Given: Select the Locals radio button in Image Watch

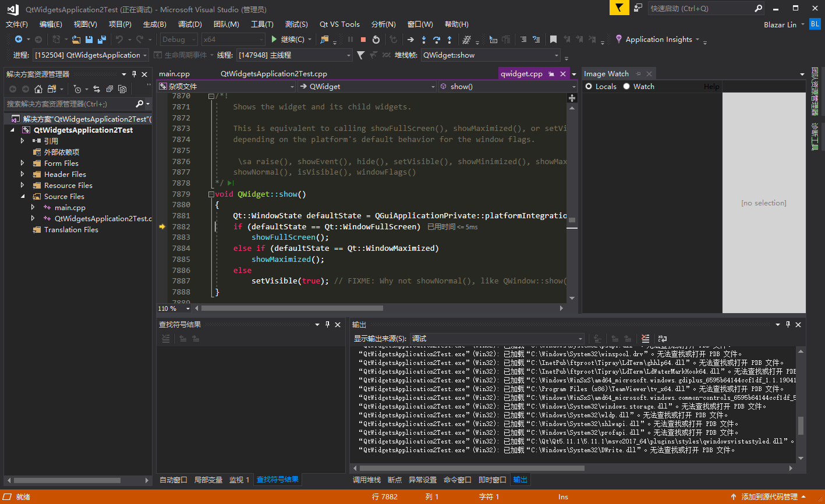Looking at the screenshot, I should pos(589,86).
